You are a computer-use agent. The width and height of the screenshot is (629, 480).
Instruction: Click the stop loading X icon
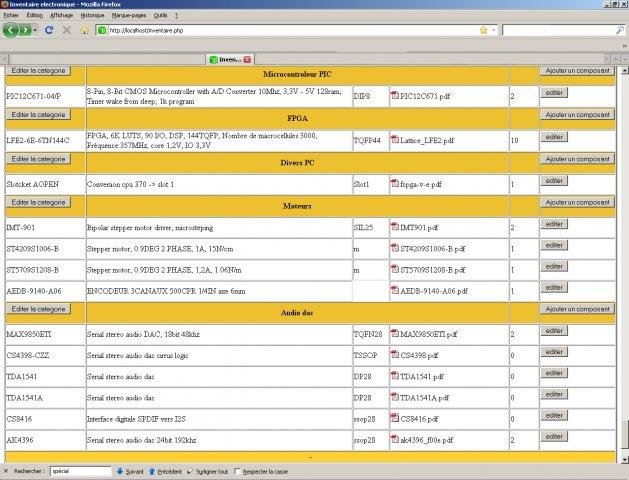(x=67, y=30)
